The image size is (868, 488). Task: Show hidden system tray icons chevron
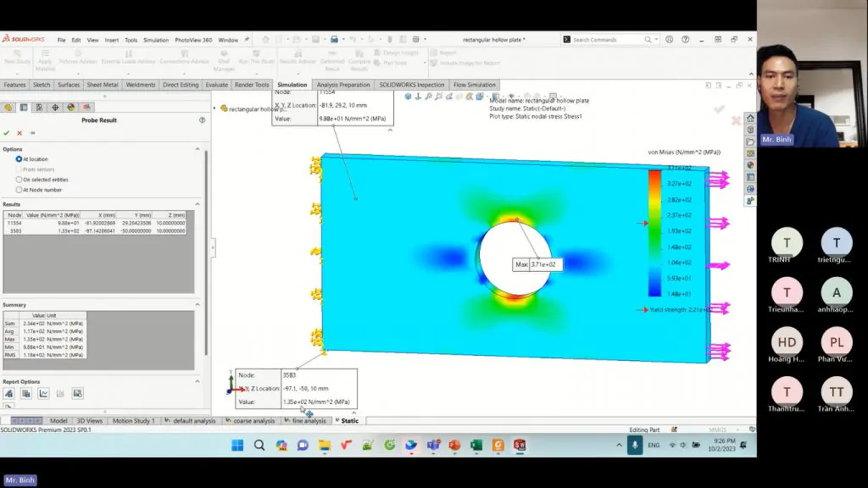pyautogui.click(x=619, y=445)
